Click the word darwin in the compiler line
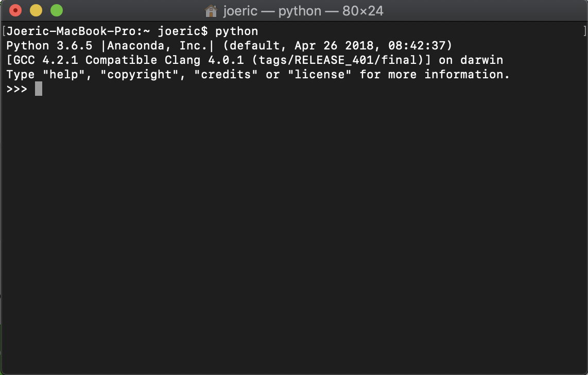 (x=482, y=60)
